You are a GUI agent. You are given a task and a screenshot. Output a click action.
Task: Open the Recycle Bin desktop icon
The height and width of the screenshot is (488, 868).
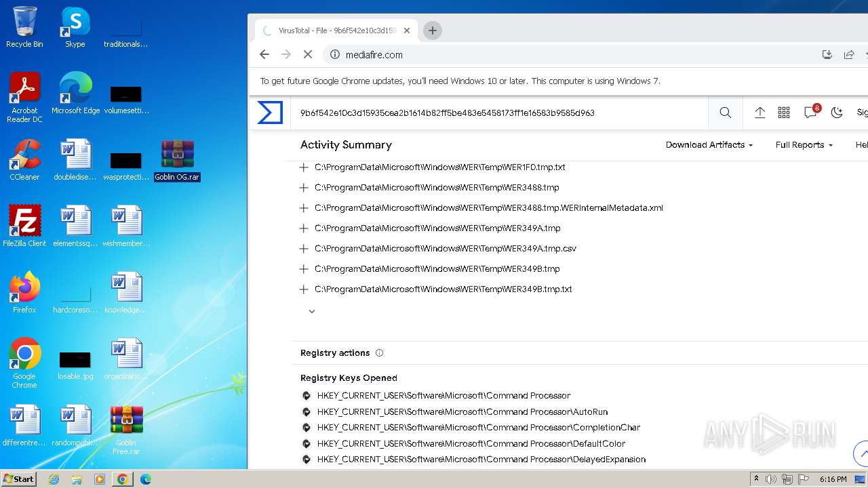(x=24, y=27)
